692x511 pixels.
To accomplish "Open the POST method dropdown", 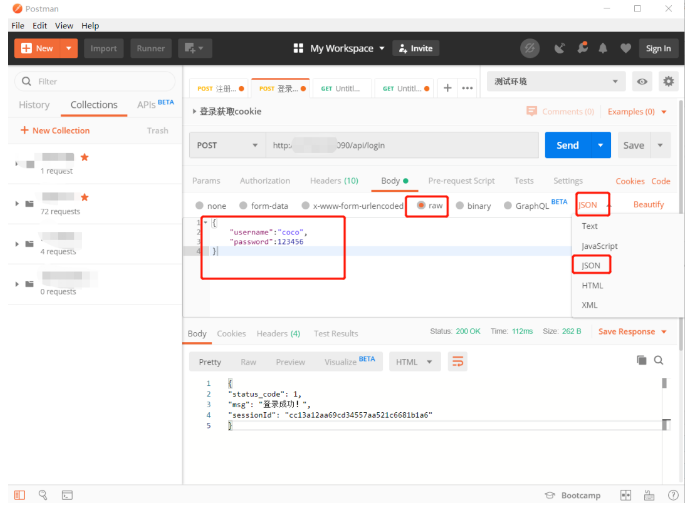I will point(227,145).
